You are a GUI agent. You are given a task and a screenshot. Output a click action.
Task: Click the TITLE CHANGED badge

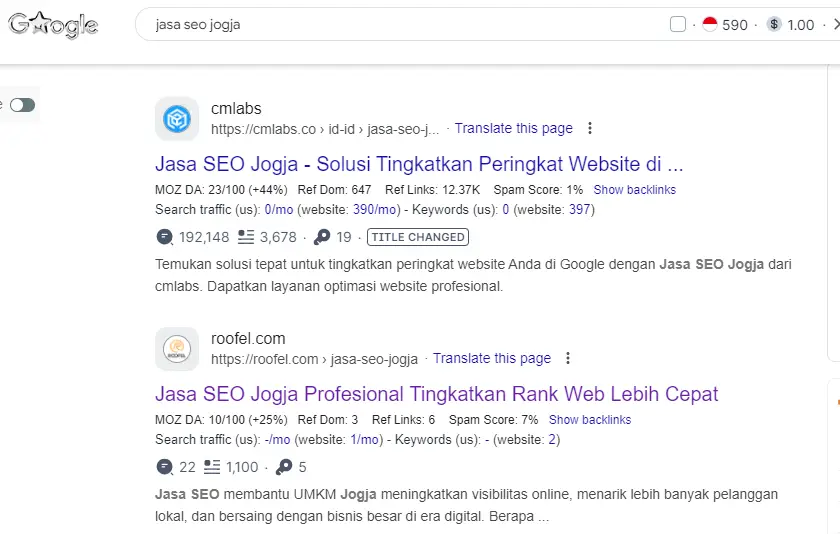click(417, 237)
